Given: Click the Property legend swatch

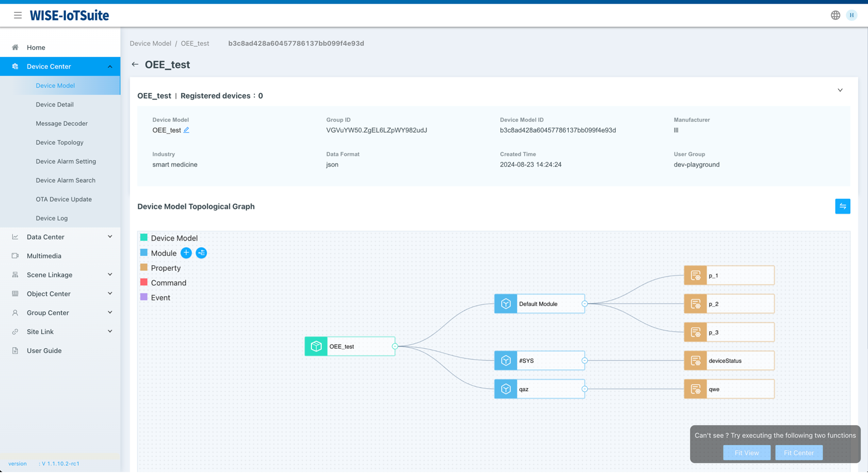Looking at the screenshot, I should point(144,267).
